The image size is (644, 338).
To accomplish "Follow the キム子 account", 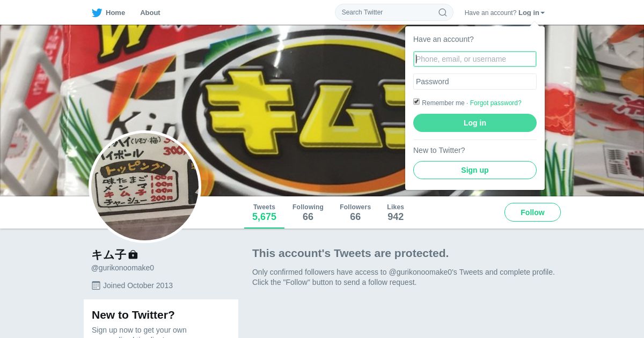I will [x=532, y=212].
